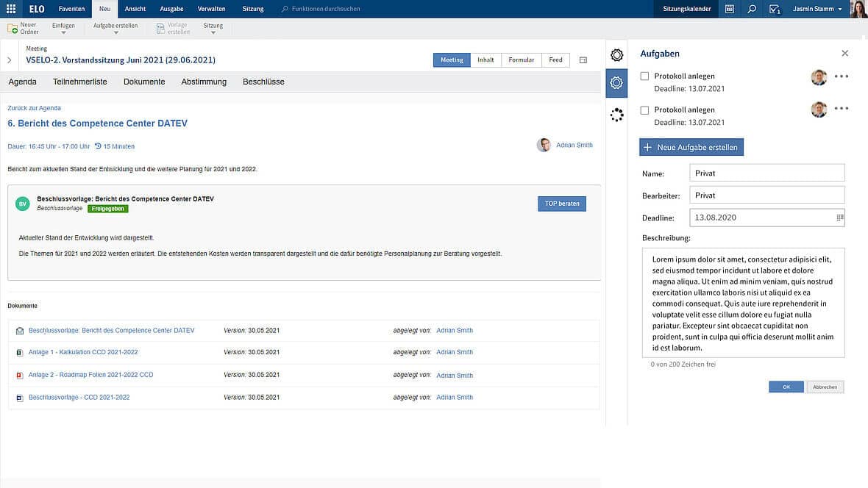Click the dotted circle sidebar icon
This screenshot has height=488, width=868.
(x=616, y=114)
